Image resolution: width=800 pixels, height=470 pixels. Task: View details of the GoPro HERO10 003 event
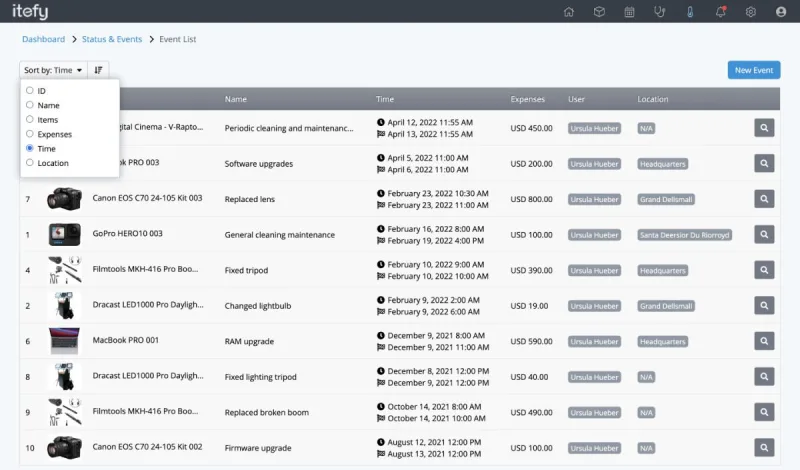tap(764, 235)
